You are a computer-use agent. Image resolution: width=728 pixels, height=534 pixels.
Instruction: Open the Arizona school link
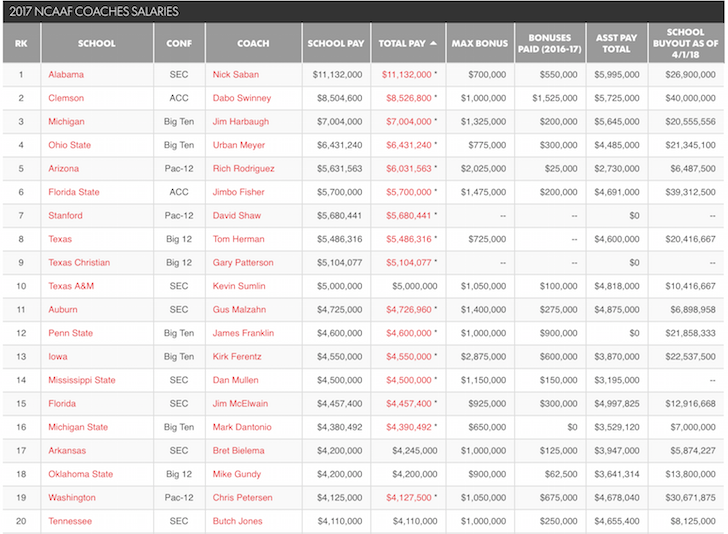click(64, 169)
